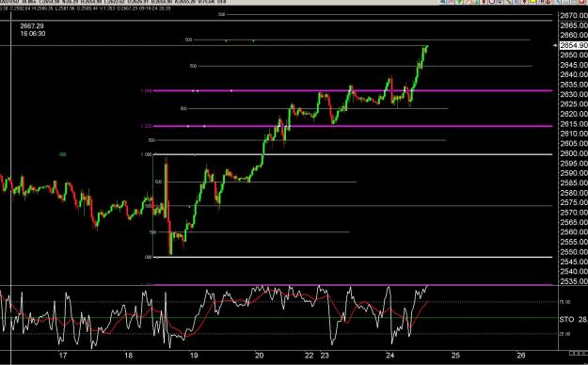
Task: Click date 25 on the time axis
Action: [x=455, y=356]
